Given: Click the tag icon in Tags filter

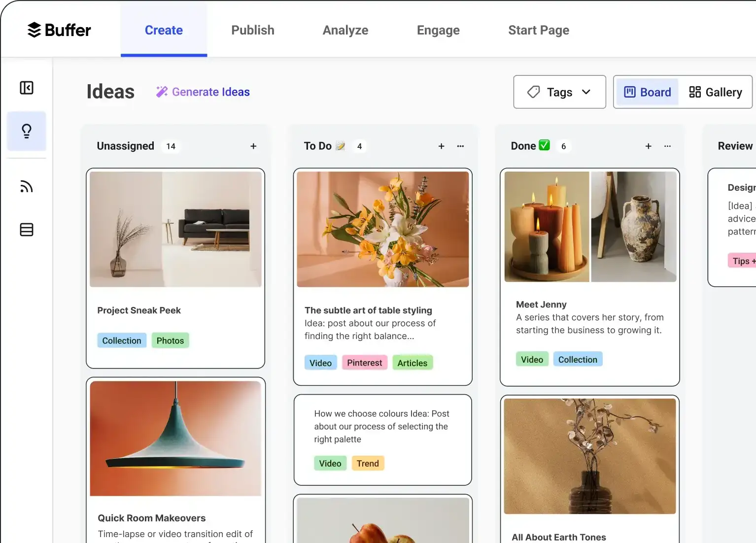Looking at the screenshot, I should 533,92.
